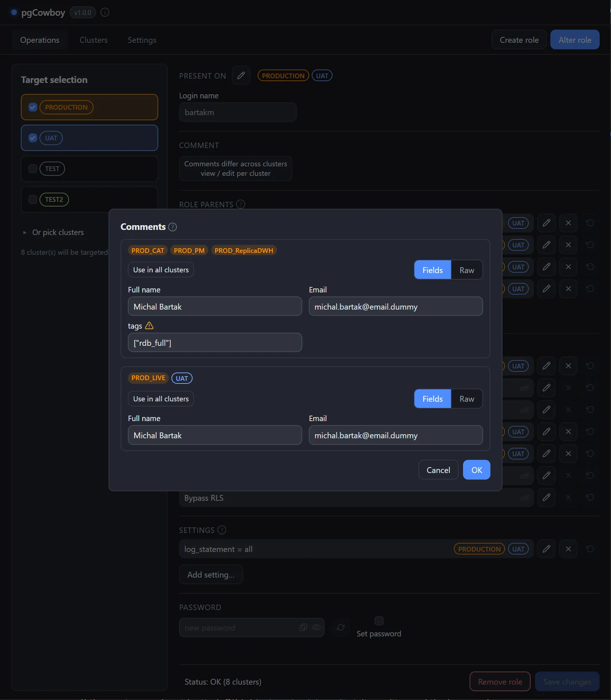Click the Full name field in the PROD_CAT group
Screen dimensions: 611x700
click(x=215, y=306)
